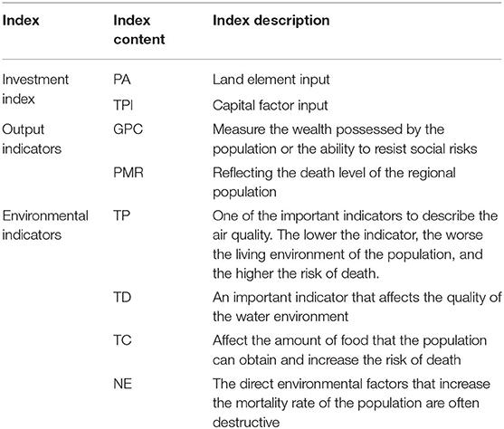Click the "Index description" header text
The height and width of the screenshot is (429, 504).
tap(271, 21)
